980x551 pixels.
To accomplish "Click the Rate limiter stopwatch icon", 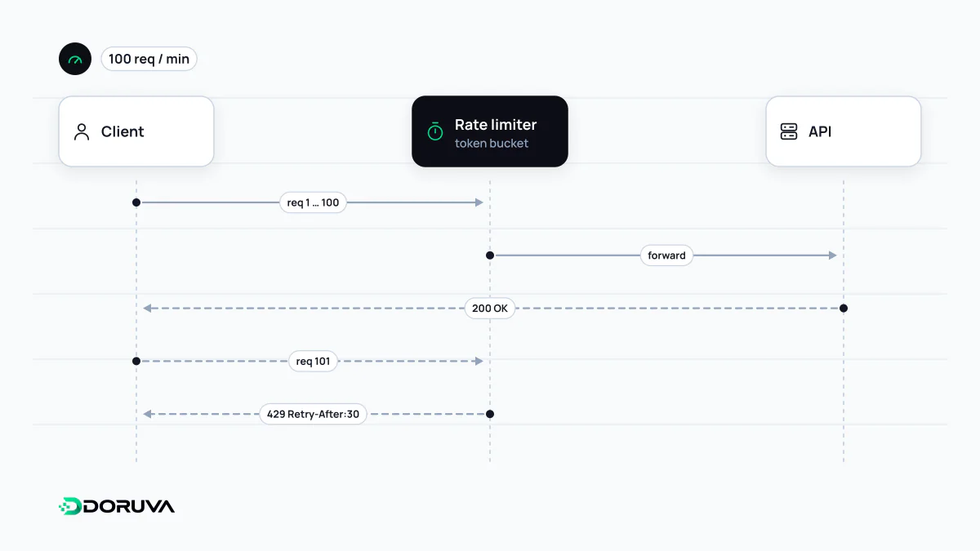I will tap(435, 131).
